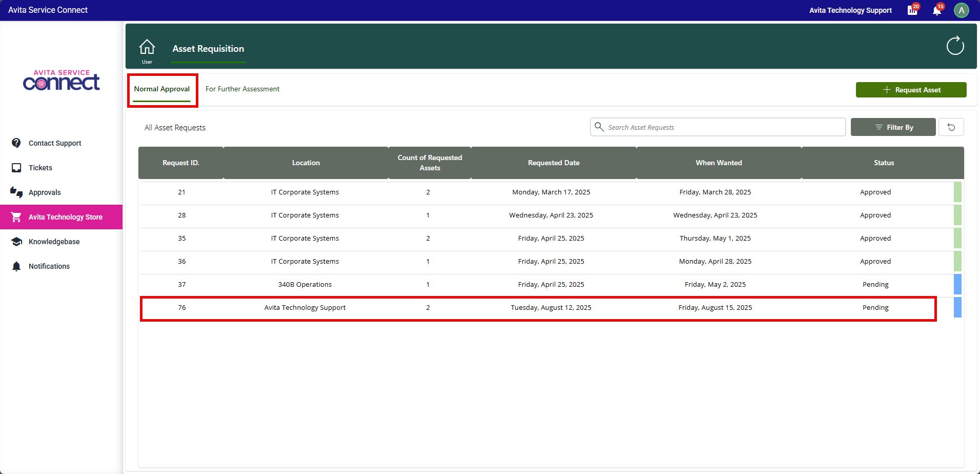Click All Asset Requests heading
This screenshot has width=980, height=474.
pyautogui.click(x=175, y=127)
